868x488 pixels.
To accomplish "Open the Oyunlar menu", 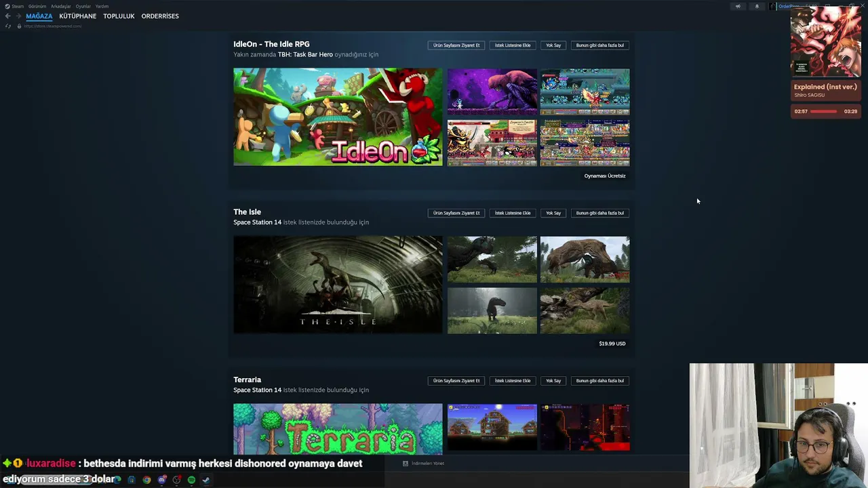I will pyautogui.click(x=83, y=7).
